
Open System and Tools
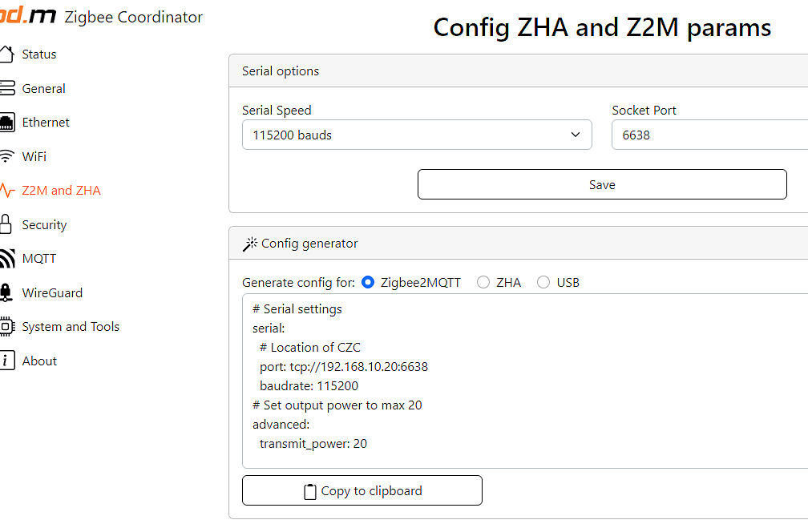(x=71, y=327)
